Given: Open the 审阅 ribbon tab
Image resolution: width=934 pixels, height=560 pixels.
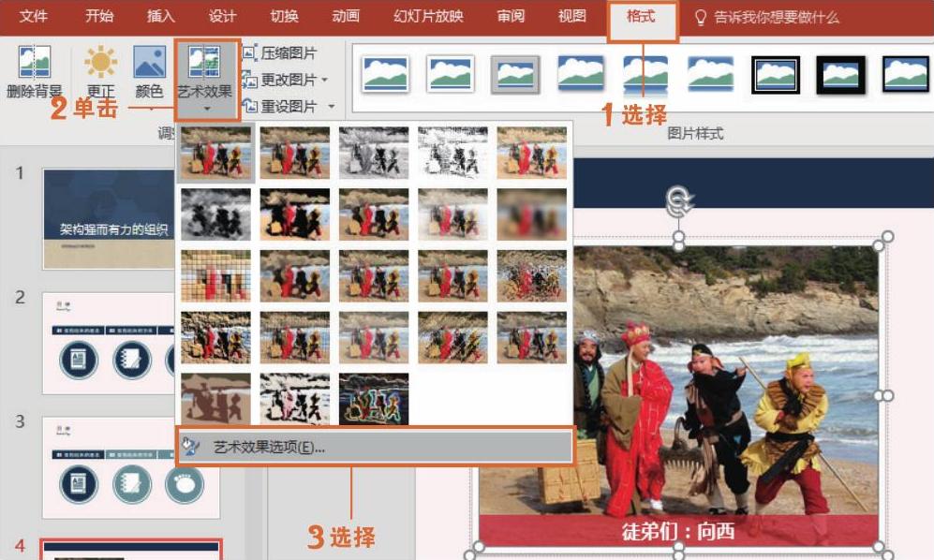Looking at the screenshot, I should pos(511,16).
